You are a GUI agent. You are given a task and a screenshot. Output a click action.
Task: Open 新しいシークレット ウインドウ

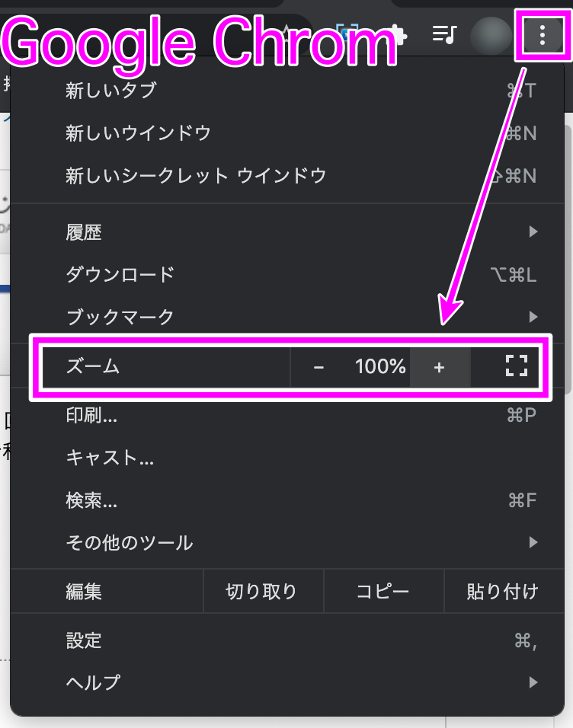point(287,176)
